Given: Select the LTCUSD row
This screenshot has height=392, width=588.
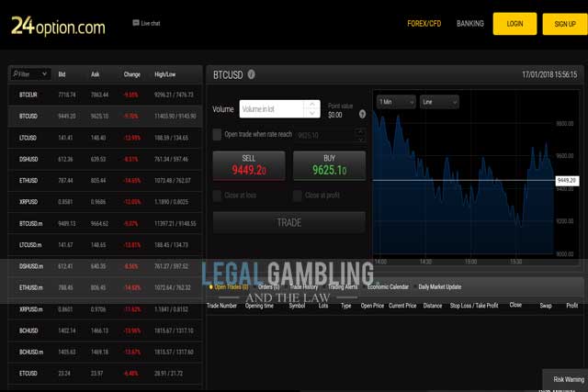Looking at the screenshot, I should point(105,138).
